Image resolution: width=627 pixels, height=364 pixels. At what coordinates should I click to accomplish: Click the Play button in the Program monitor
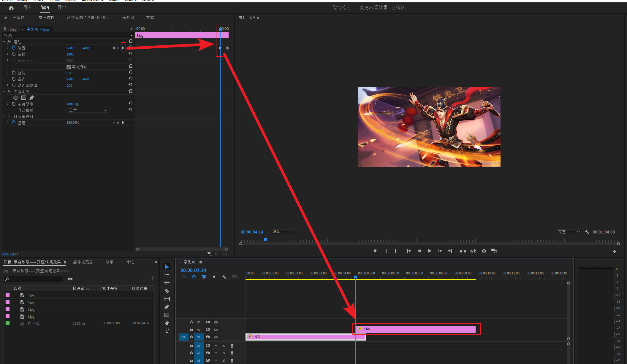(x=429, y=251)
